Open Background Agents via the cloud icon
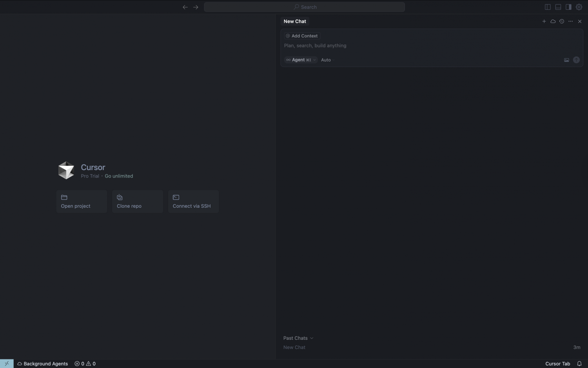The image size is (588, 368). pyautogui.click(x=553, y=21)
